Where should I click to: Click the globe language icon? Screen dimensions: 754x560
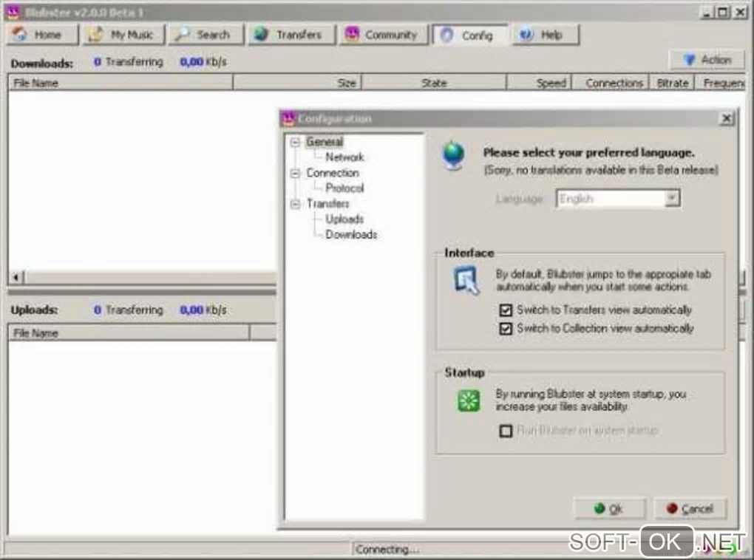[x=453, y=156]
